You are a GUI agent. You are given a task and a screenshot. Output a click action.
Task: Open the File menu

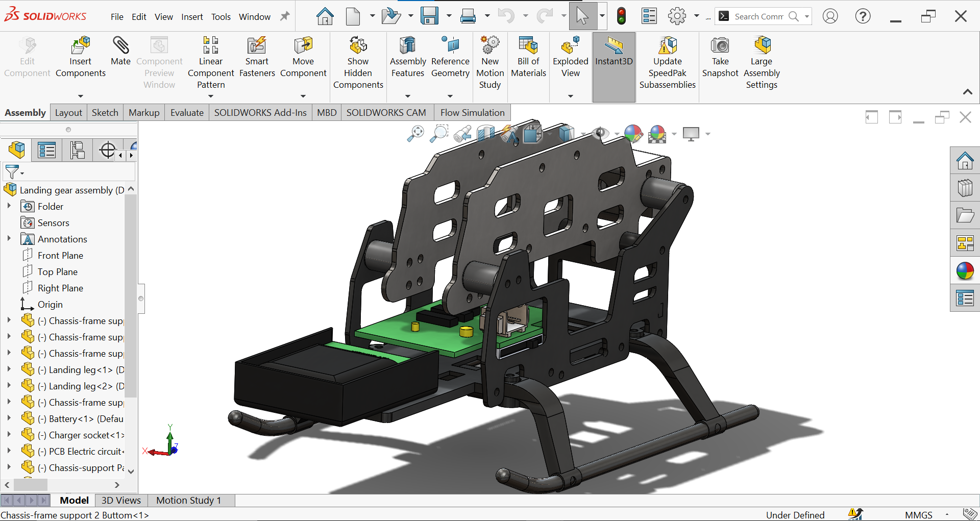click(x=117, y=17)
